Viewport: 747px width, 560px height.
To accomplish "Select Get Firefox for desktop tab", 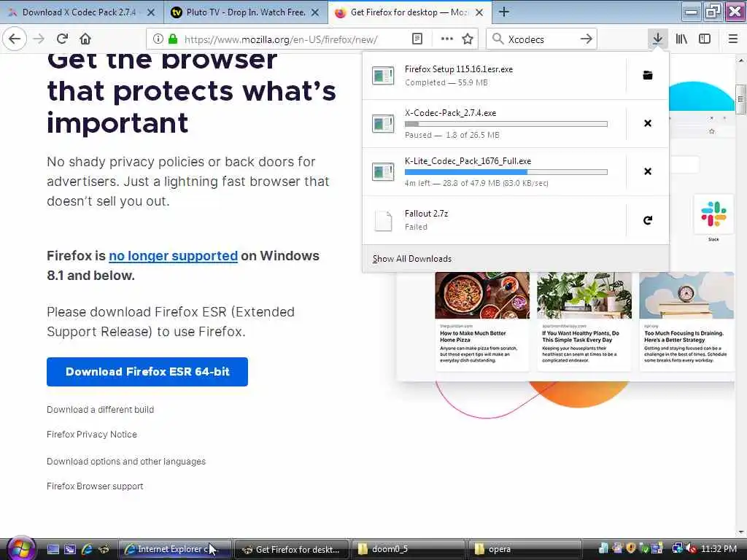I will coord(410,12).
